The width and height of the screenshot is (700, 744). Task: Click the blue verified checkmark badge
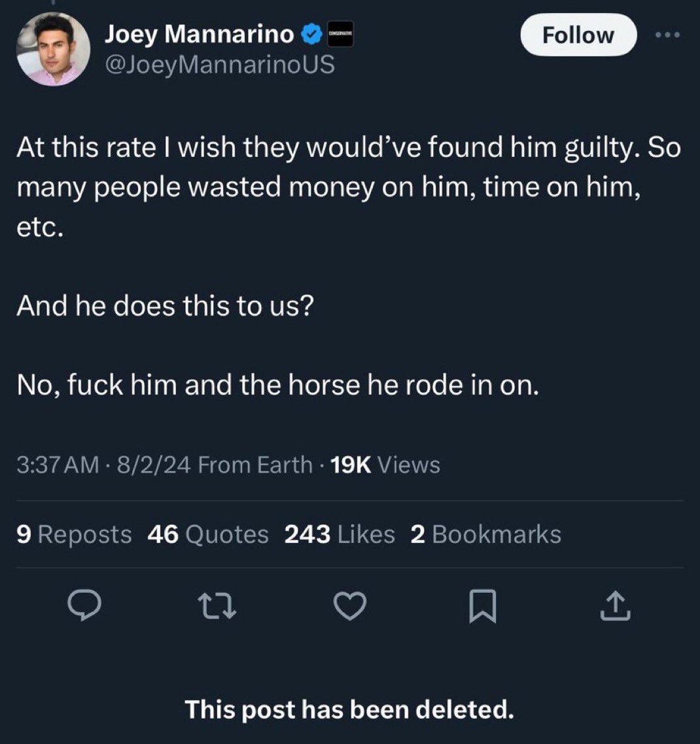coord(310,35)
